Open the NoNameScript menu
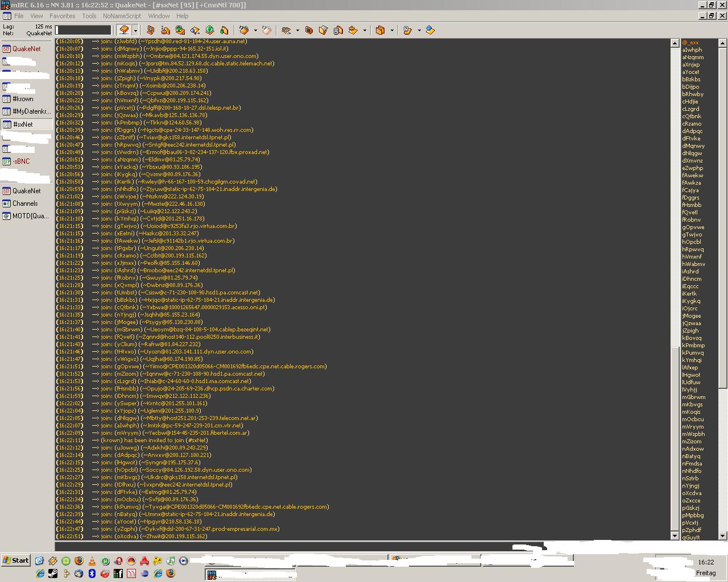 point(122,16)
